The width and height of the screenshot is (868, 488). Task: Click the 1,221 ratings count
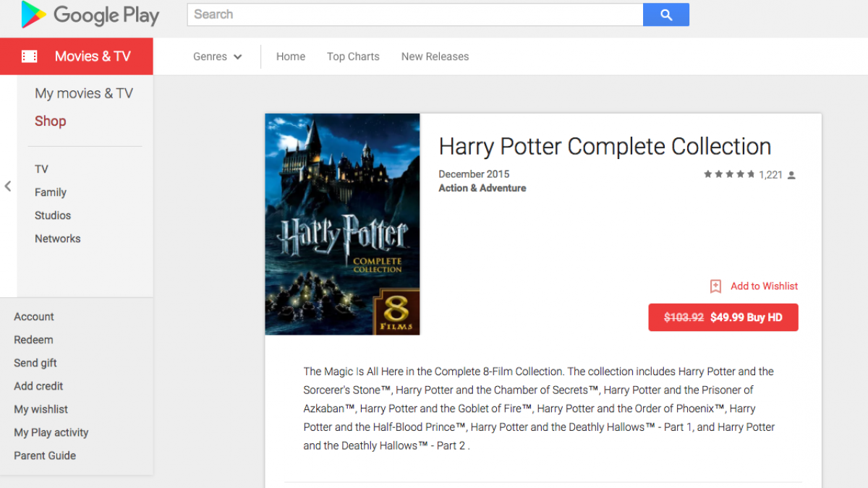click(771, 175)
